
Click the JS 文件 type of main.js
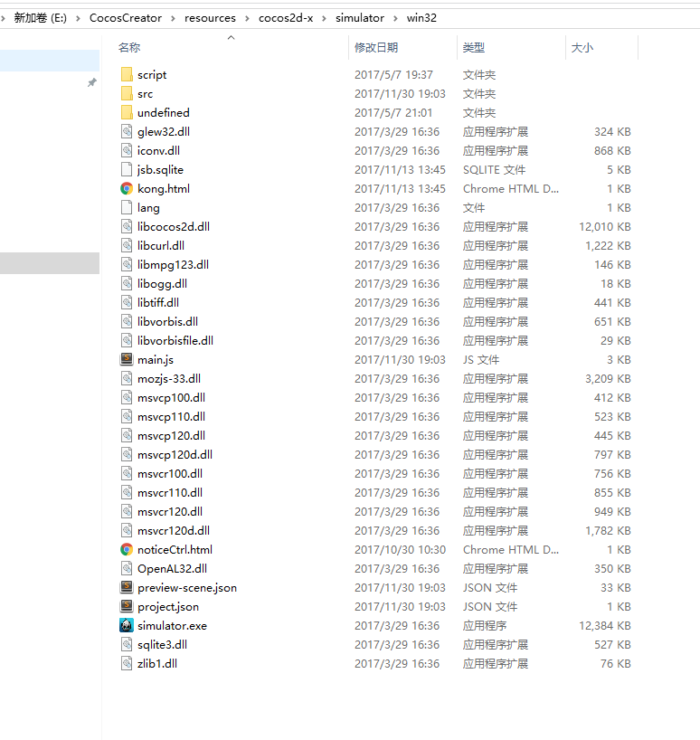[x=480, y=360]
